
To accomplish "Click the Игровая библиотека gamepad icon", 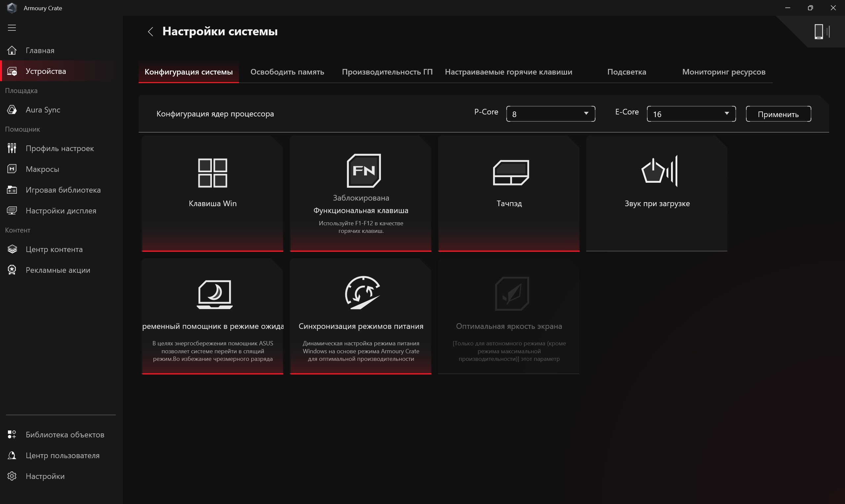I will point(12,190).
